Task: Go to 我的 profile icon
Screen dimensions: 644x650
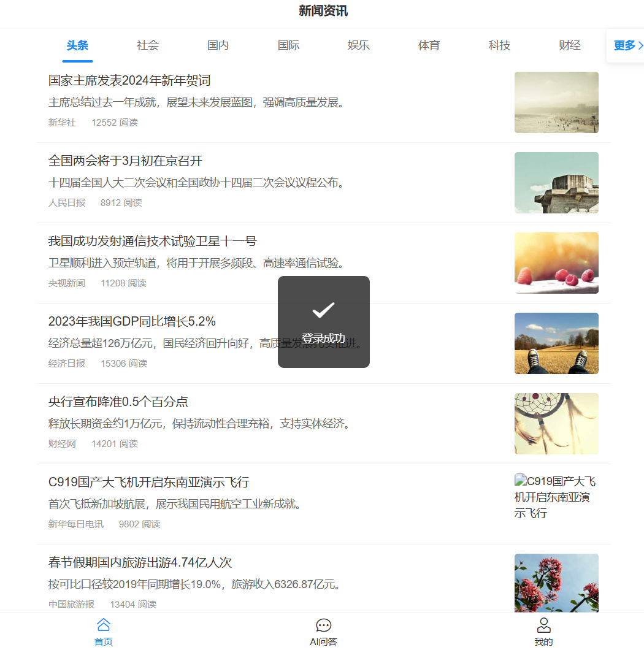Action: pos(543,625)
